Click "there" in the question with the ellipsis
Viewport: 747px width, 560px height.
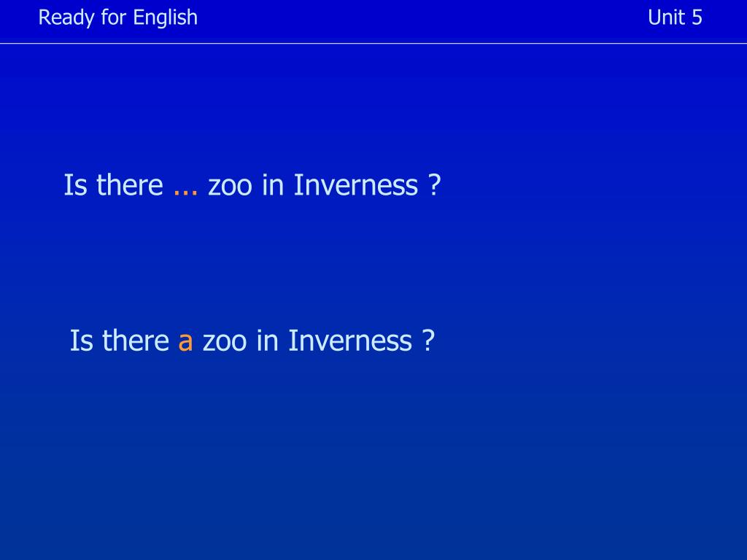tap(130, 184)
